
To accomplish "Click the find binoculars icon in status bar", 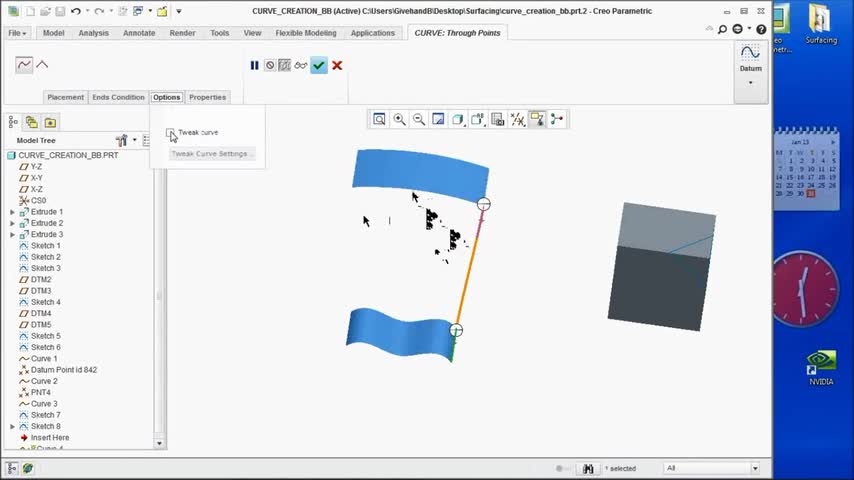I will (x=588, y=469).
